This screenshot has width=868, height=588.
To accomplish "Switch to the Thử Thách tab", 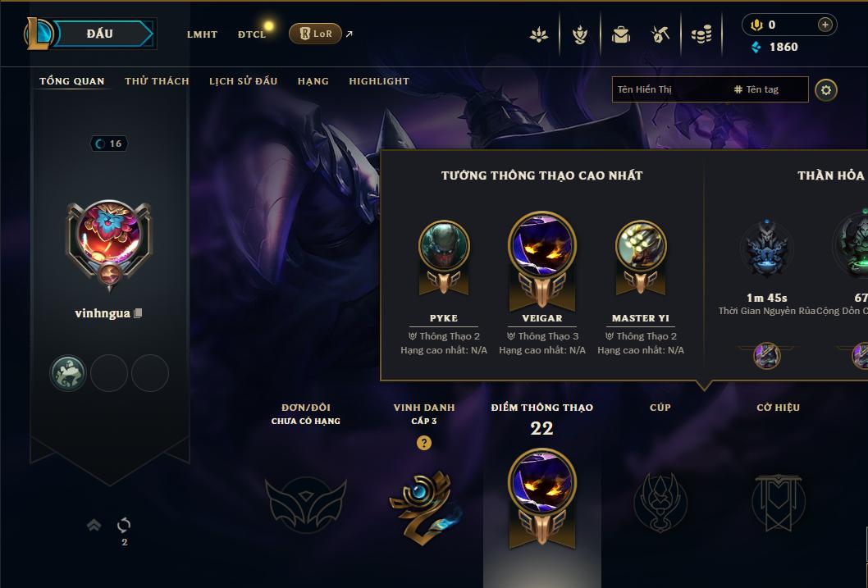I will [x=158, y=81].
